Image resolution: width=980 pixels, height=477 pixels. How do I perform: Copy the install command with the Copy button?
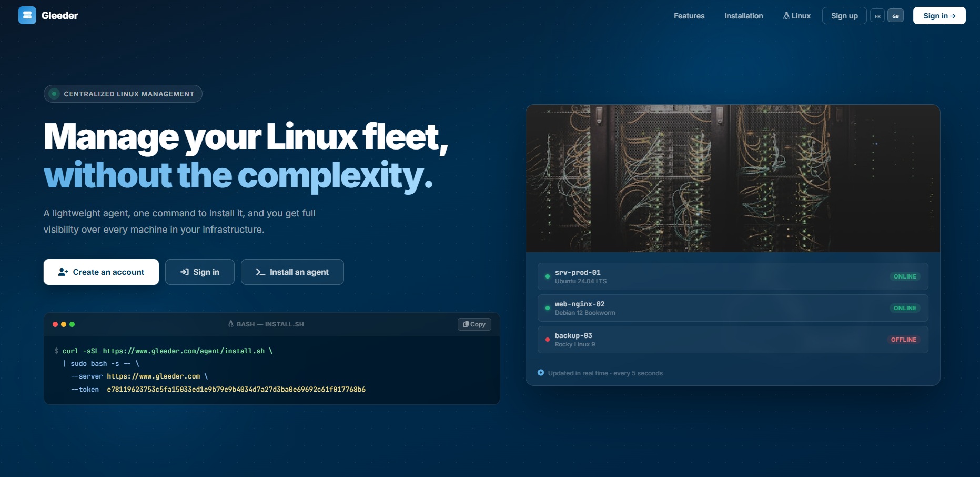point(474,324)
